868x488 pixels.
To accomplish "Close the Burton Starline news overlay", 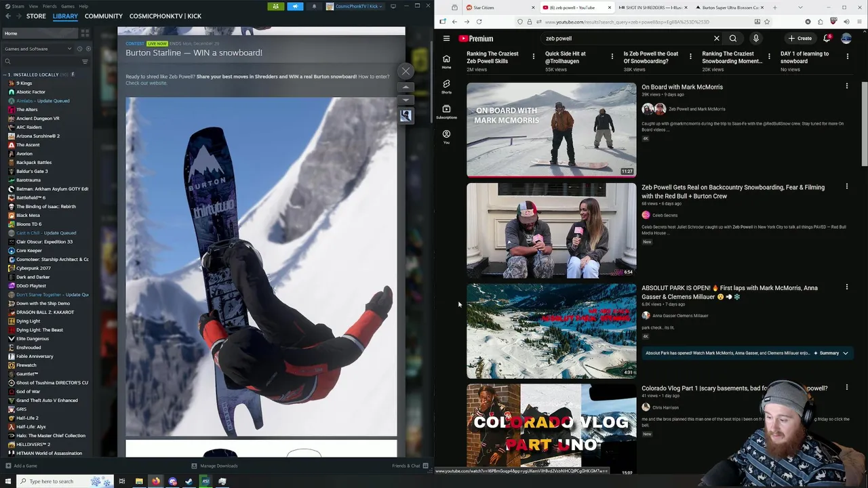I will (x=406, y=71).
